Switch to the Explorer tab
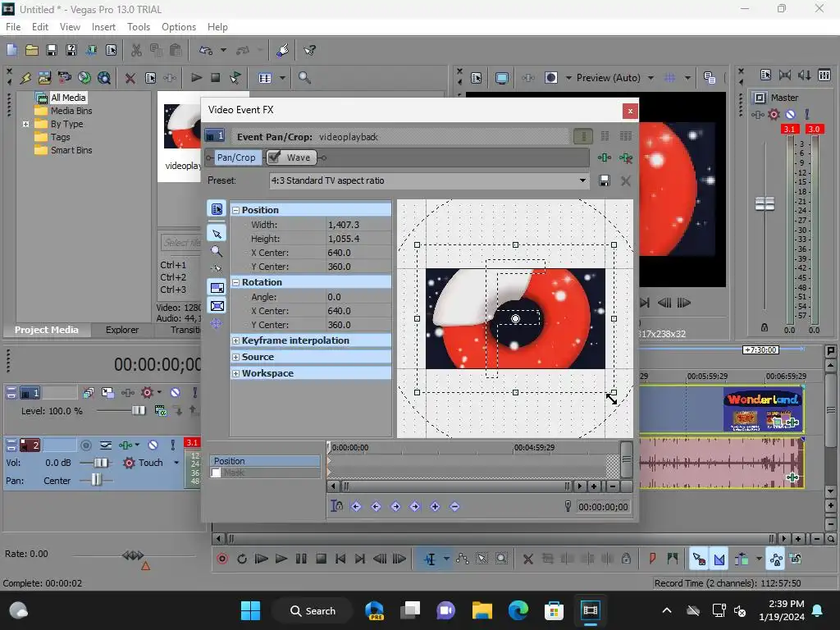This screenshot has height=630, width=840. (x=122, y=330)
